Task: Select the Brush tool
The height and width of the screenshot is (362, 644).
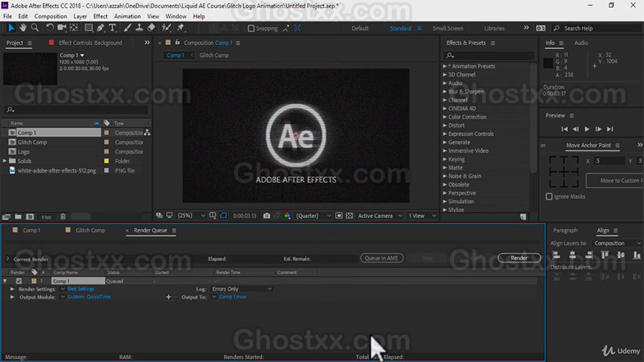Action: click(128, 28)
